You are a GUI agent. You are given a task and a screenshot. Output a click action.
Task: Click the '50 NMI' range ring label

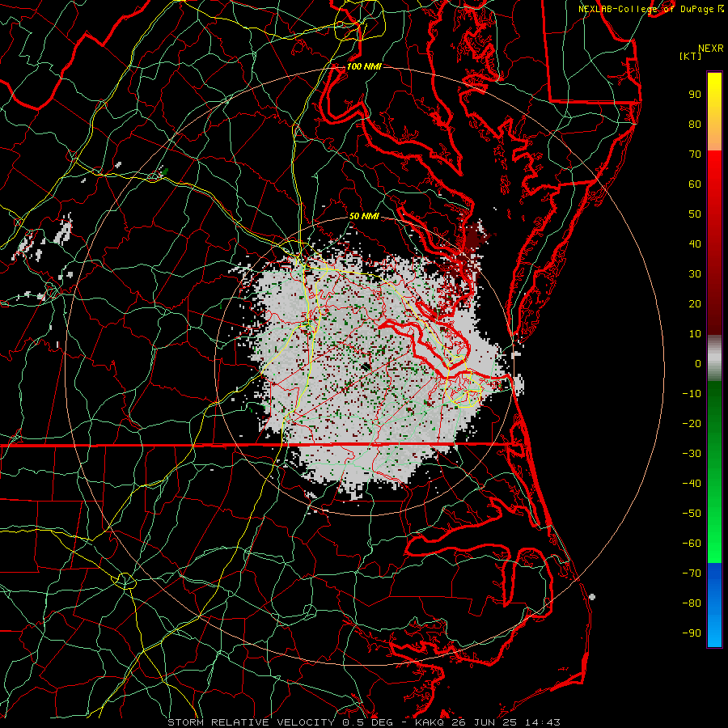[364, 216]
